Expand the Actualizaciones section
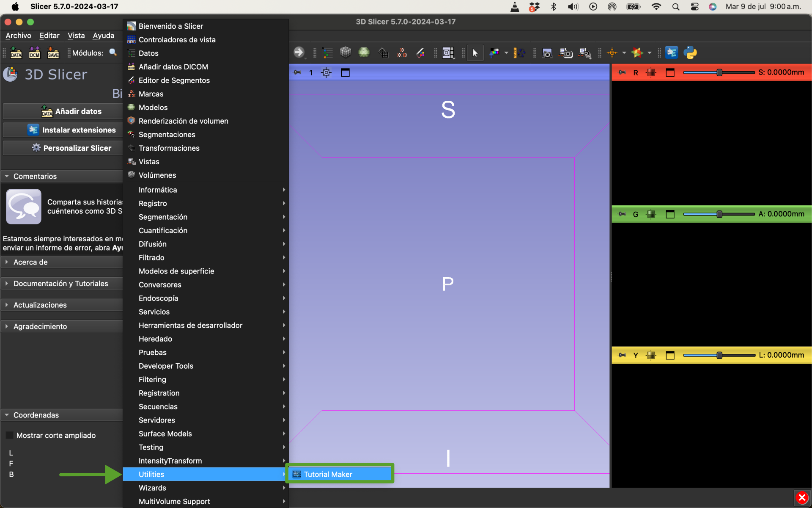The height and width of the screenshot is (508, 812). pos(62,305)
